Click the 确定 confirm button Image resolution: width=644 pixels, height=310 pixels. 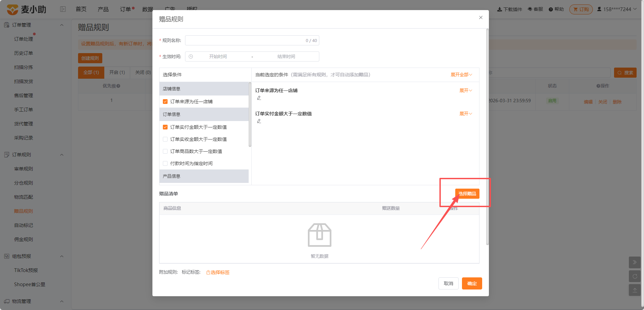click(472, 283)
